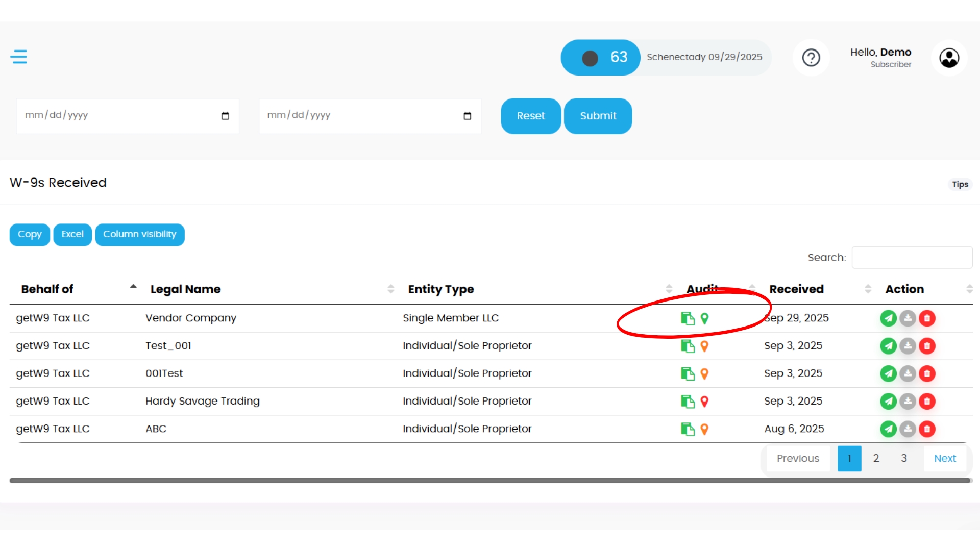Click the Submit button

pos(598,116)
